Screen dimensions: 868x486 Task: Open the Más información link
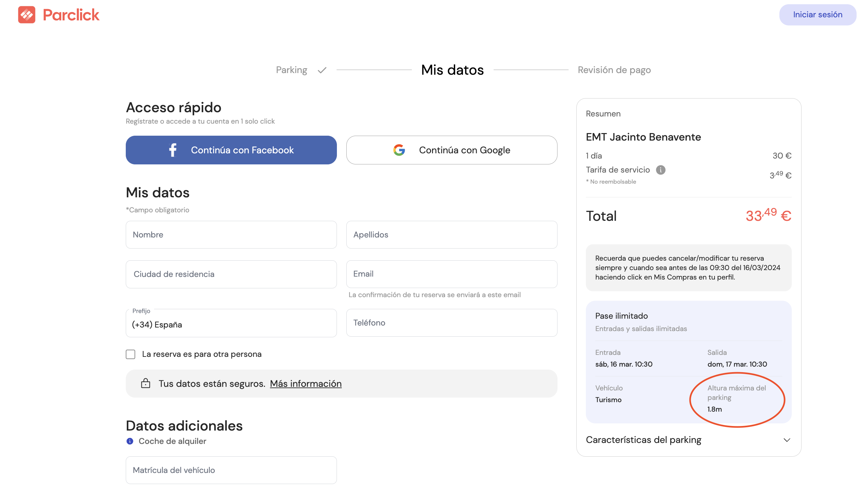[306, 384]
